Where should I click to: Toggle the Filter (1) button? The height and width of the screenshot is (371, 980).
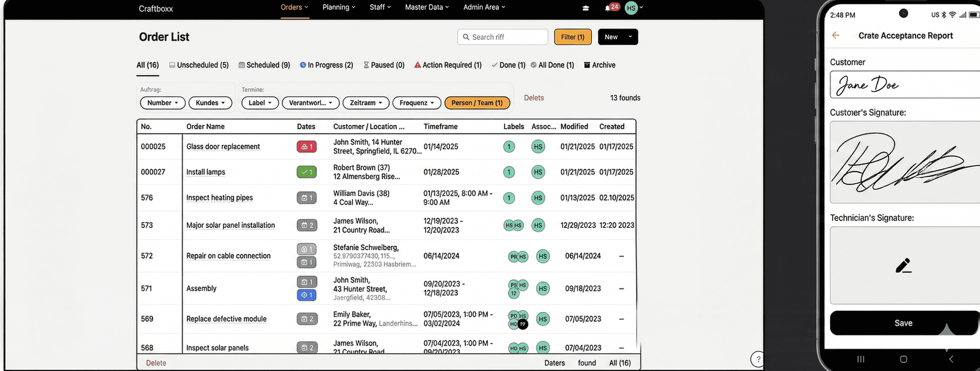(x=572, y=37)
